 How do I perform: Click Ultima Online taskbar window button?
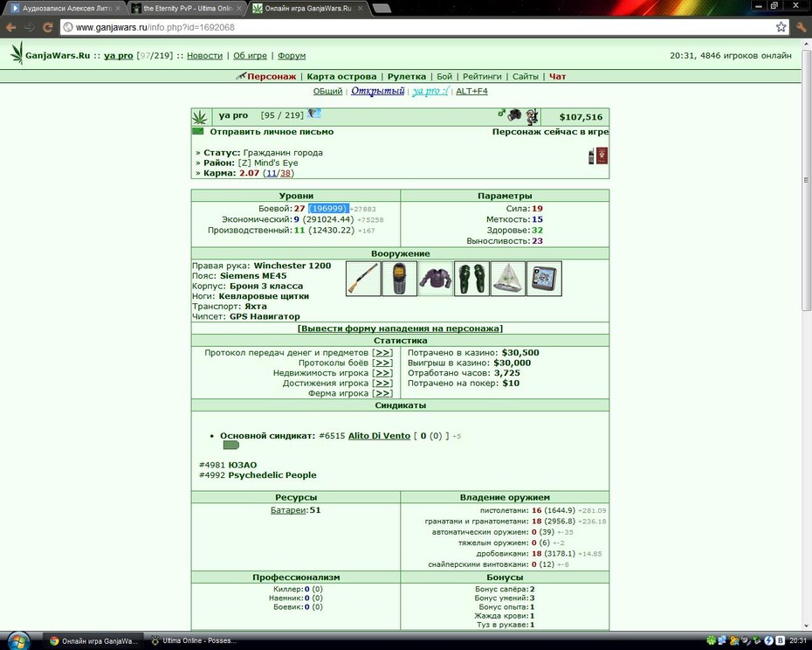(194, 640)
